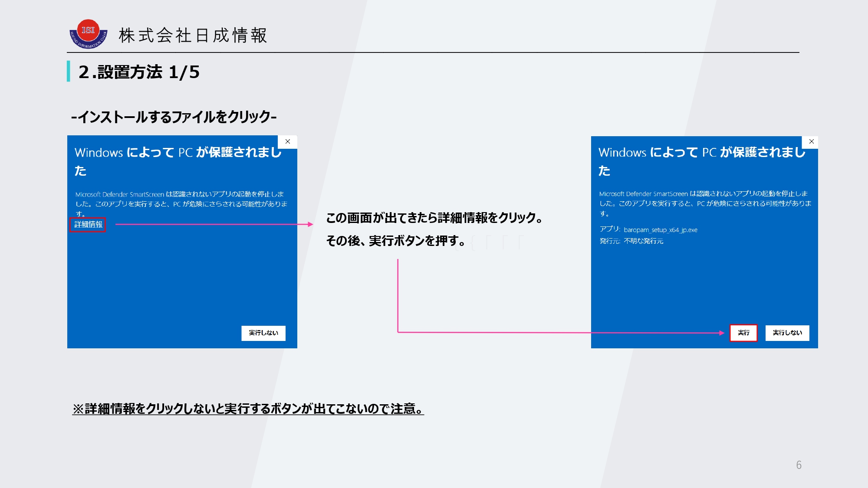Click the page number 6
The height and width of the screenshot is (488, 868).
[x=799, y=465]
